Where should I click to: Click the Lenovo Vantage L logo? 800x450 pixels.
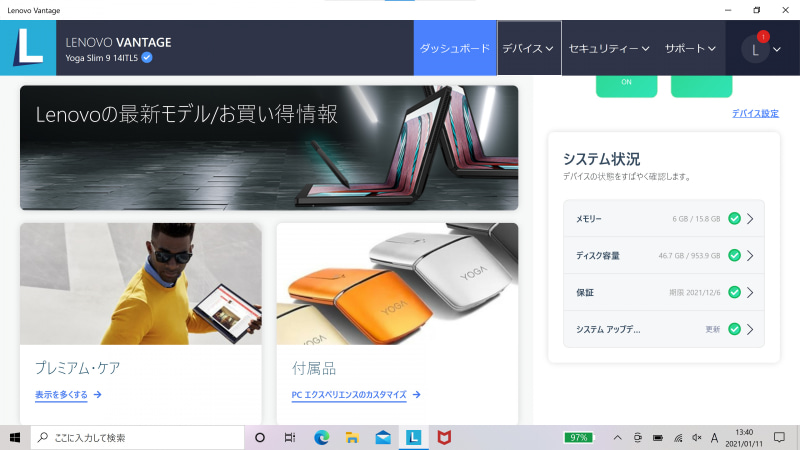[28, 47]
